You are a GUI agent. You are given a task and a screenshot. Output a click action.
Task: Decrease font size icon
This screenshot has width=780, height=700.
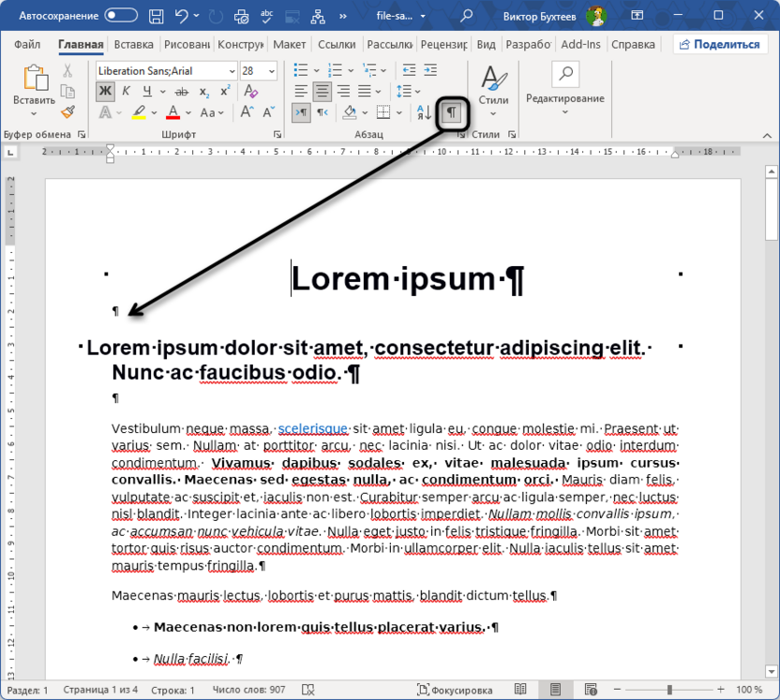coord(269,112)
